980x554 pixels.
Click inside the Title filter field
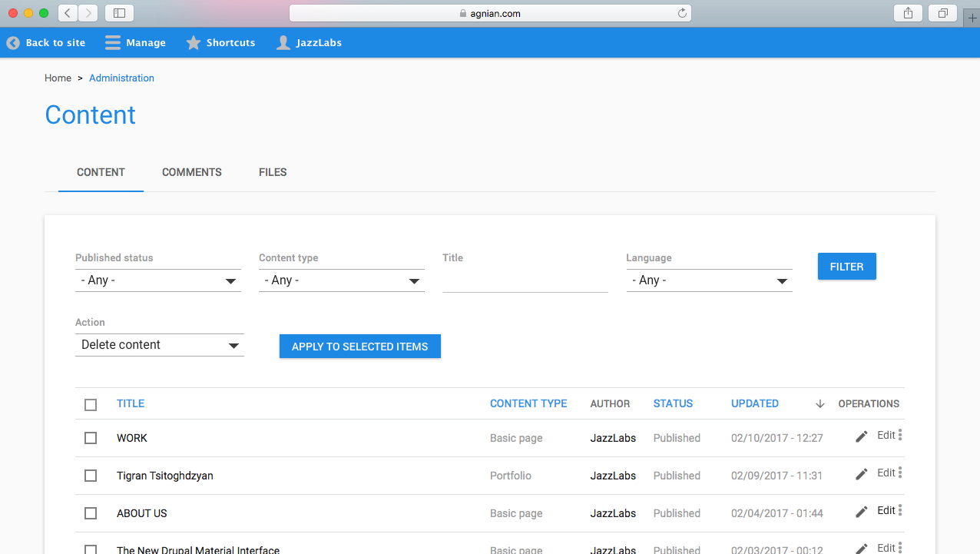(525, 280)
